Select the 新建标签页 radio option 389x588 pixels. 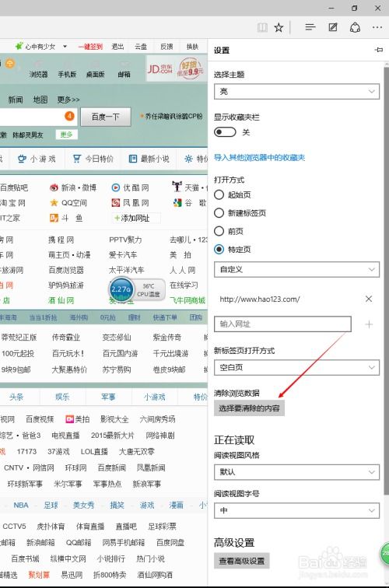point(219,213)
